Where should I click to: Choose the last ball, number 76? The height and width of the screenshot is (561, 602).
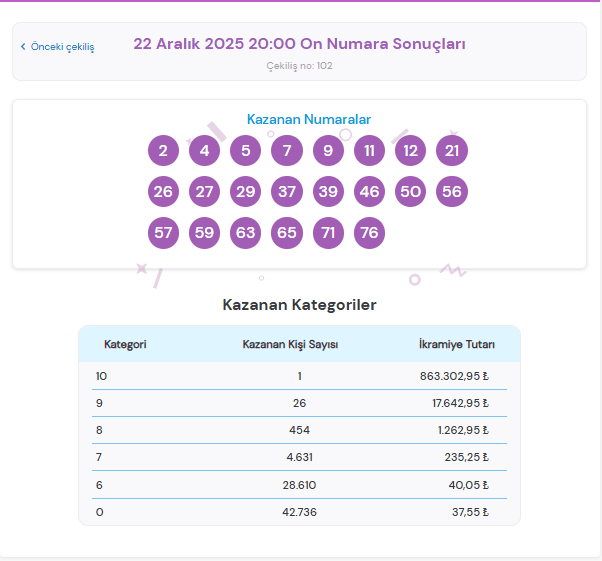tap(369, 233)
